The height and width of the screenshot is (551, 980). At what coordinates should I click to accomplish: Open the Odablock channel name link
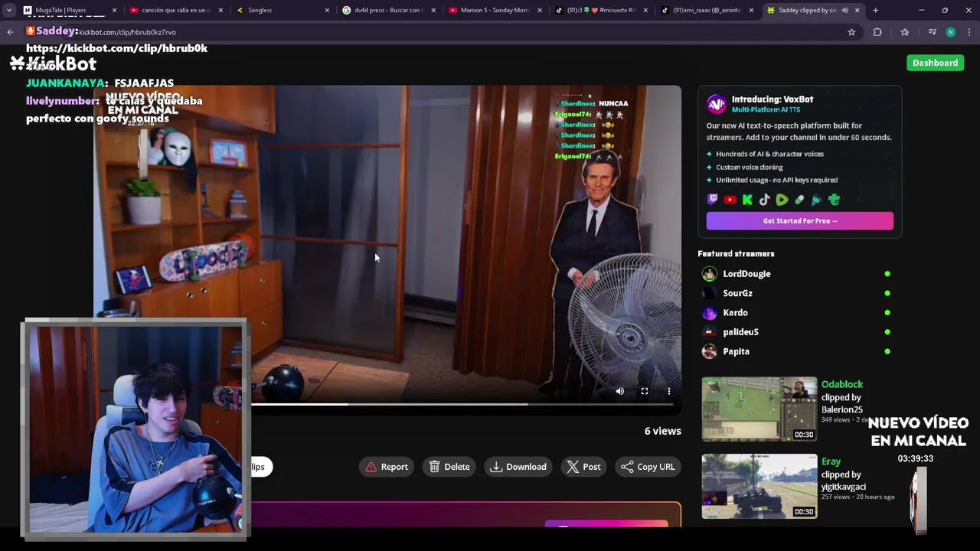842,384
